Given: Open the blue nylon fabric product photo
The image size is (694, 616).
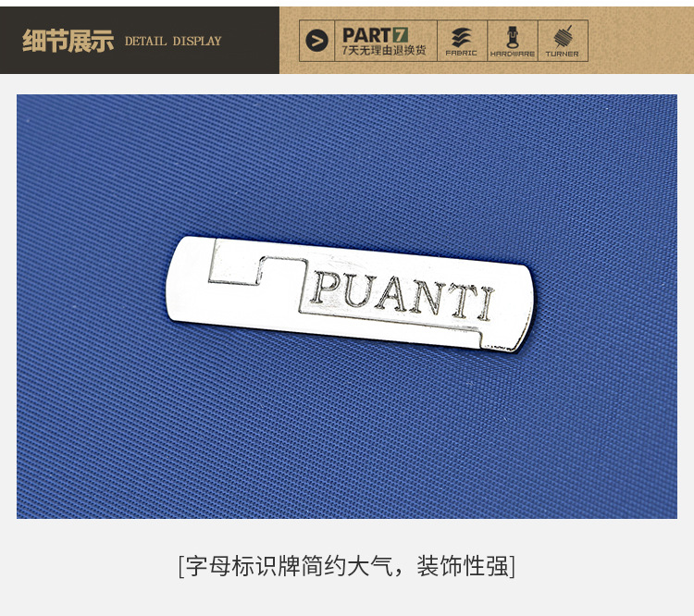Looking at the screenshot, I should pos(347,306).
